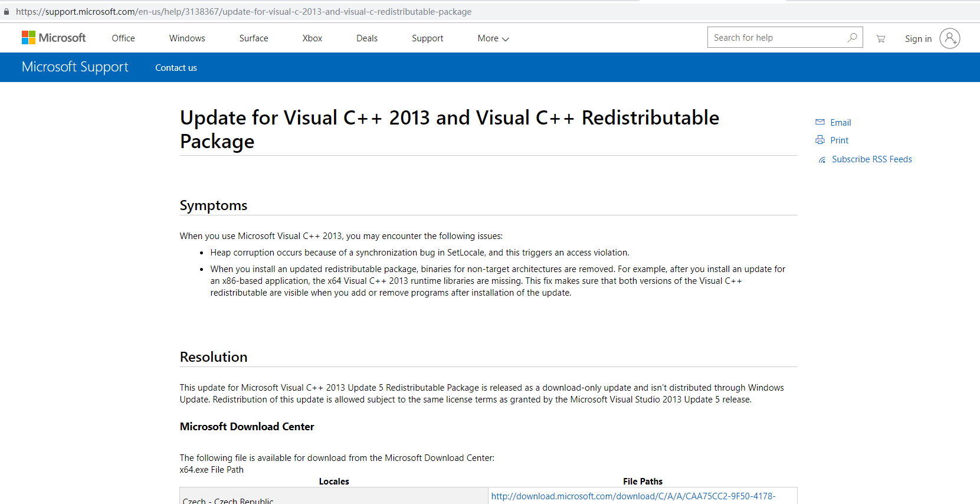The image size is (980, 504).
Task: Open the Windows menu item
Action: coord(187,38)
